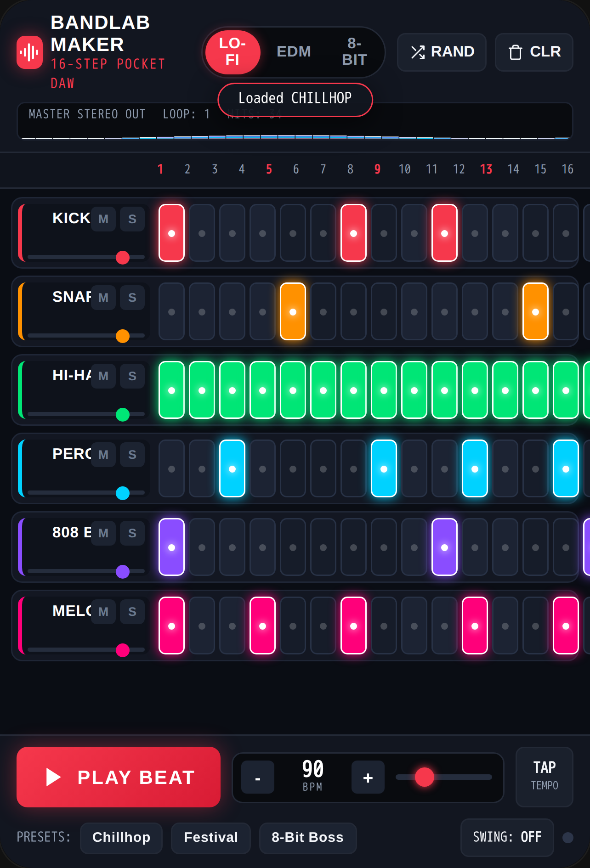This screenshot has width=590, height=868.
Task: Mute the PERC track
Action: point(103,455)
